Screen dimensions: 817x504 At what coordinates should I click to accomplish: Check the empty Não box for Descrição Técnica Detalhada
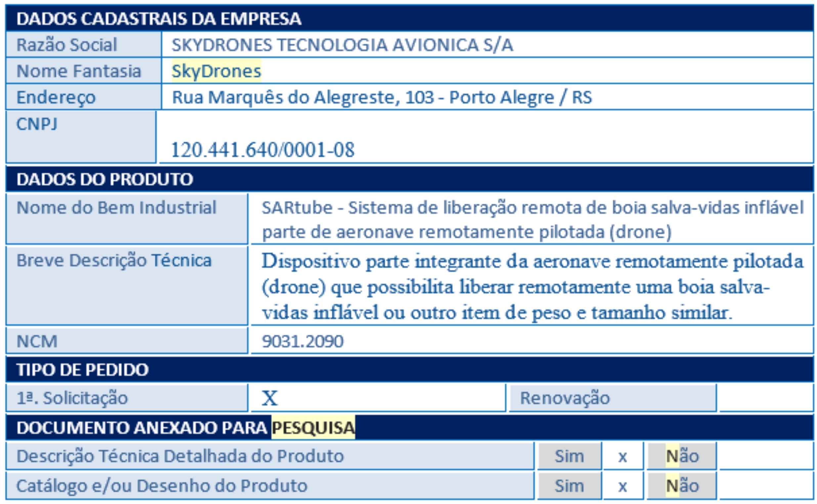tap(766, 456)
